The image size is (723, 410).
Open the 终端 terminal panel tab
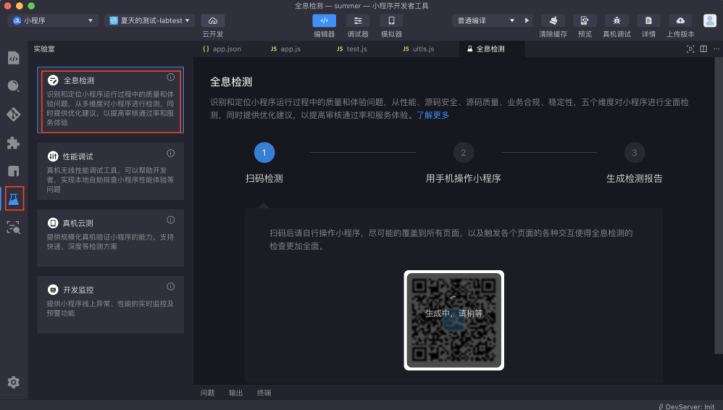pyautogui.click(x=264, y=393)
